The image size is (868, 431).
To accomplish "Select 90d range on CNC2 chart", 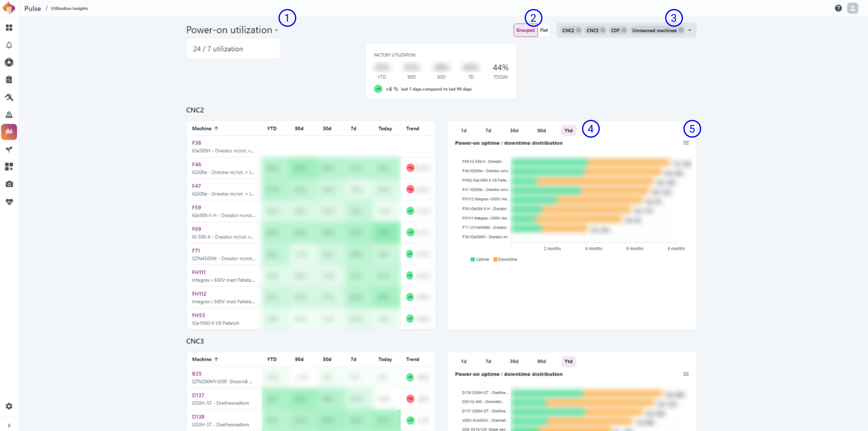I will (542, 130).
